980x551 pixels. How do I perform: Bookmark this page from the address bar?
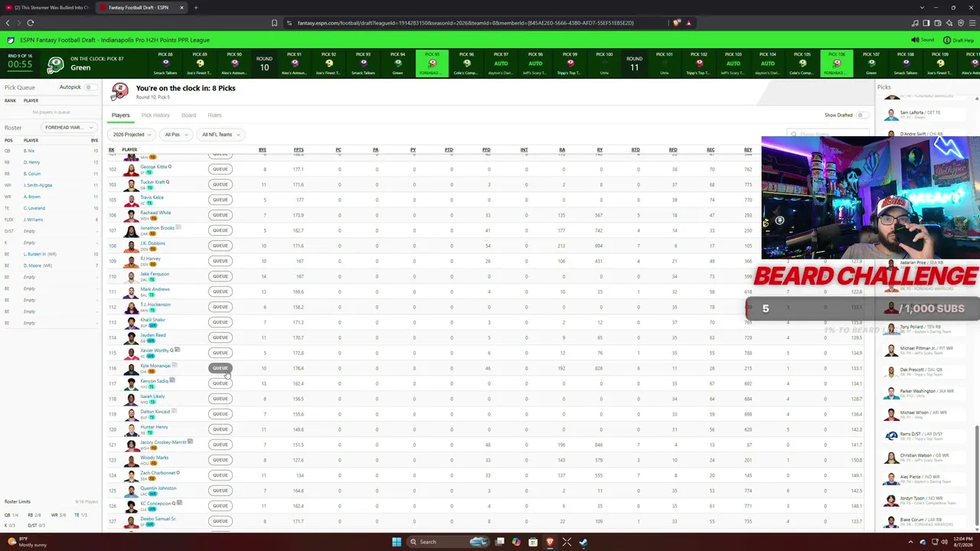274,23
